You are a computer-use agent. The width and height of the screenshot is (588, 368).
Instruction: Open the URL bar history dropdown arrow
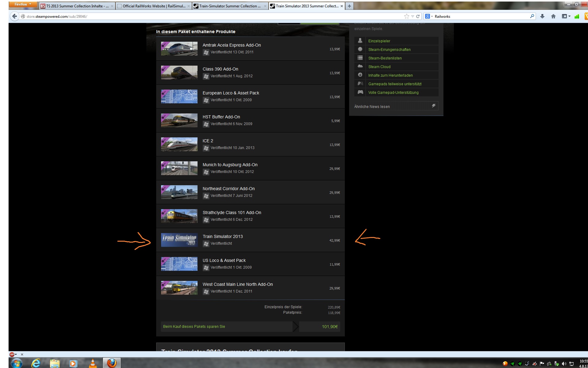413,16
